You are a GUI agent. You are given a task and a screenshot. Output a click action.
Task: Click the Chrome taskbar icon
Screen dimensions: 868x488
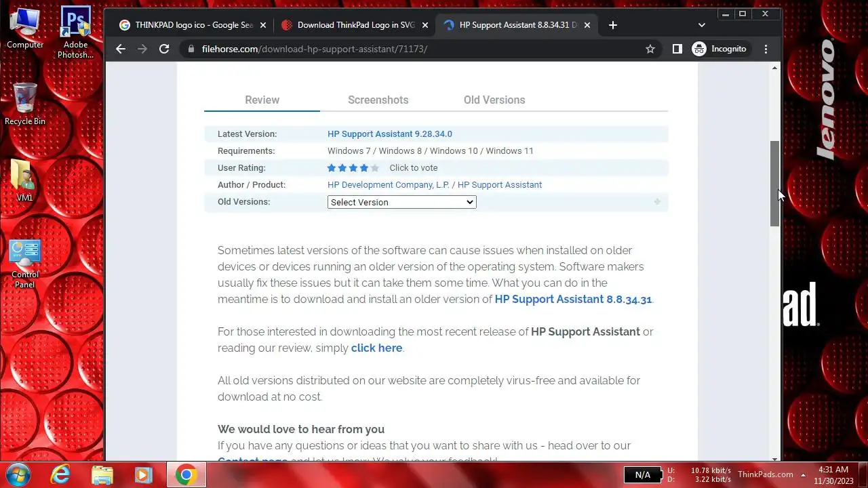click(186, 474)
